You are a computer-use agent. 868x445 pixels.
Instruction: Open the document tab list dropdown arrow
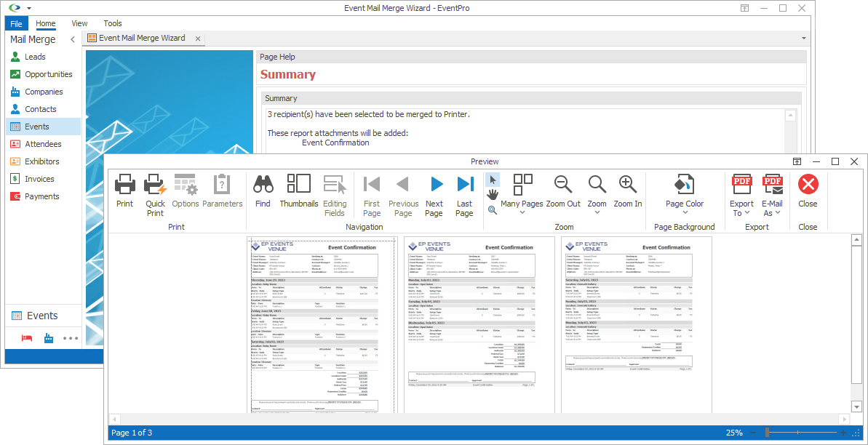(803, 39)
